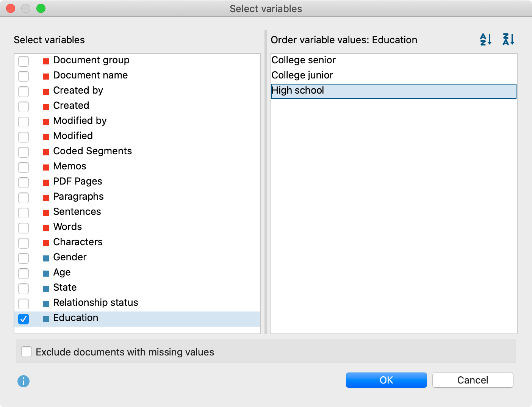The width and height of the screenshot is (532, 407).
Task: Select the College junior value
Action: [394, 76]
